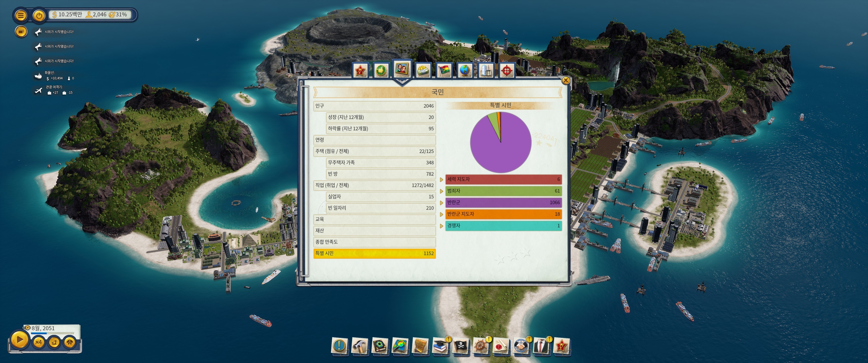Toggle the x4 game speed button
Viewport: 868px width, 363px height.
coord(38,342)
